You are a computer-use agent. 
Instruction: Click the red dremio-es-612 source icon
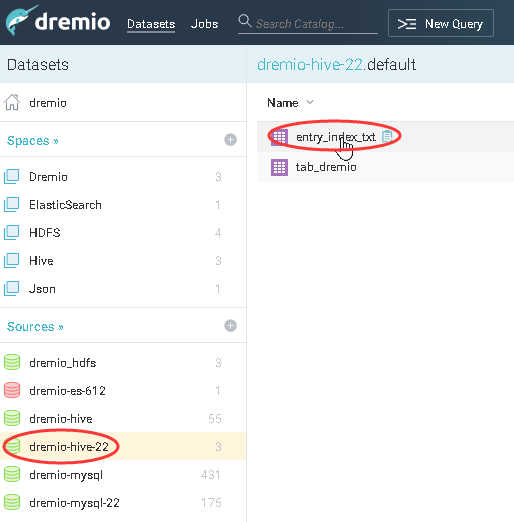pos(12,390)
